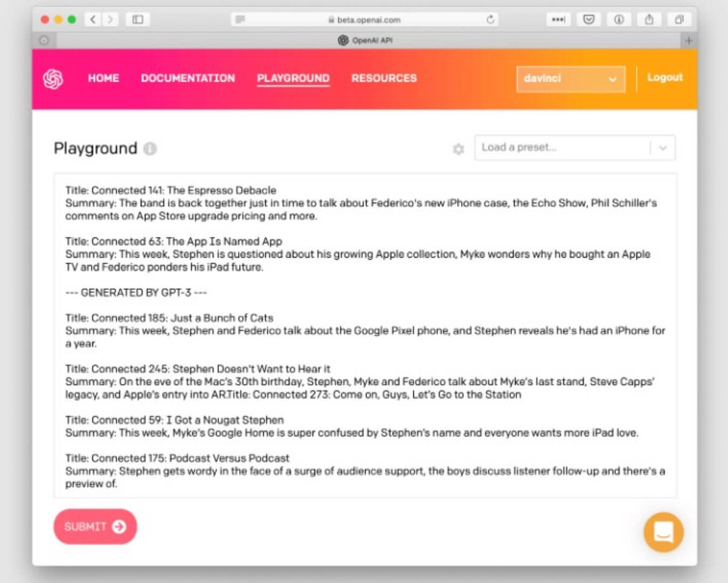
Task: Click the Pocket extension icon
Action: pyautogui.click(x=588, y=19)
